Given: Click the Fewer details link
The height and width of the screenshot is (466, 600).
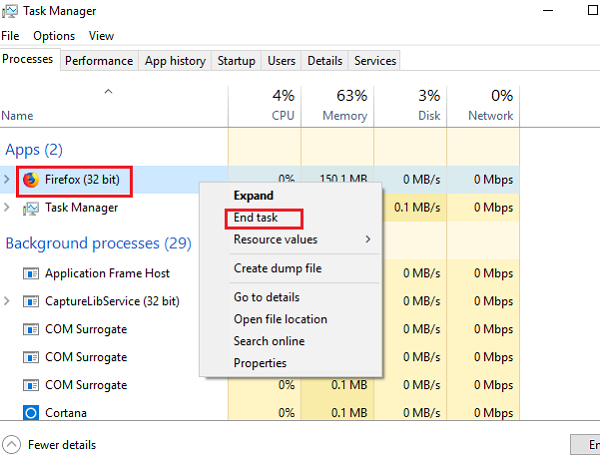Looking at the screenshot, I should coord(62,445).
